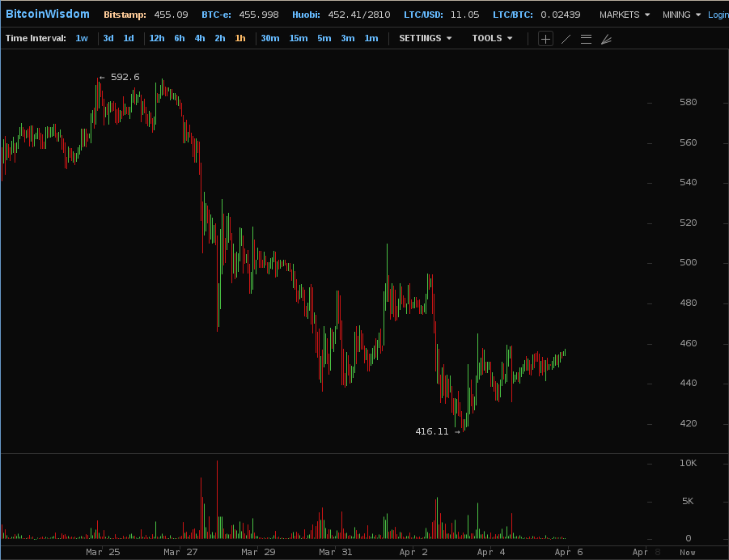This screenshot has width=729, height=560.
Task: Select the crosshair cursor tool
Action: pyautogui.click(x=545, y=39)
